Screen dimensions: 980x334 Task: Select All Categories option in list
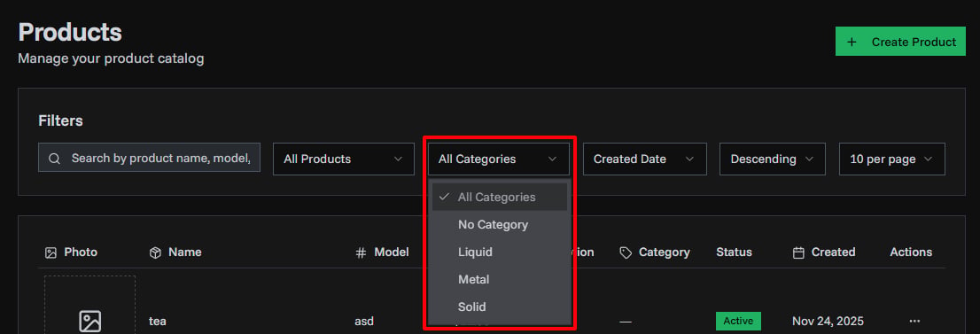tap(500, 197)
